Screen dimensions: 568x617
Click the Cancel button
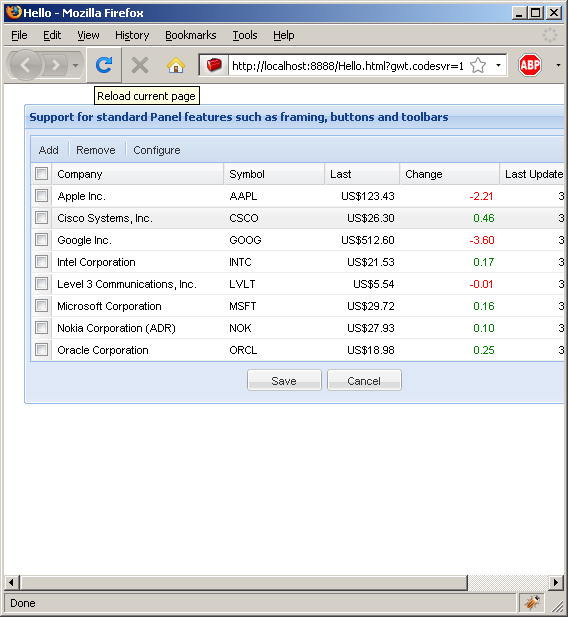click(364, 381)
